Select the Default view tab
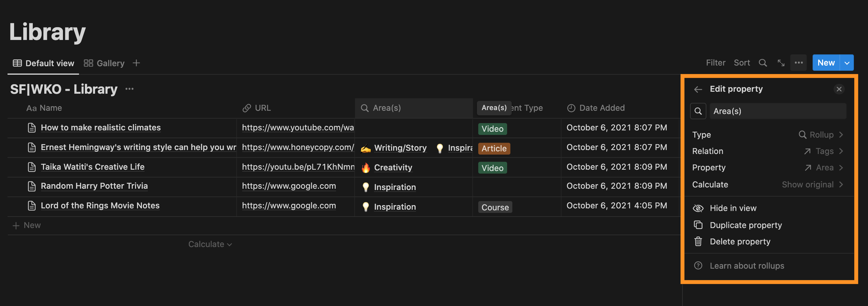868x306 pixels. tap(49, 63)
